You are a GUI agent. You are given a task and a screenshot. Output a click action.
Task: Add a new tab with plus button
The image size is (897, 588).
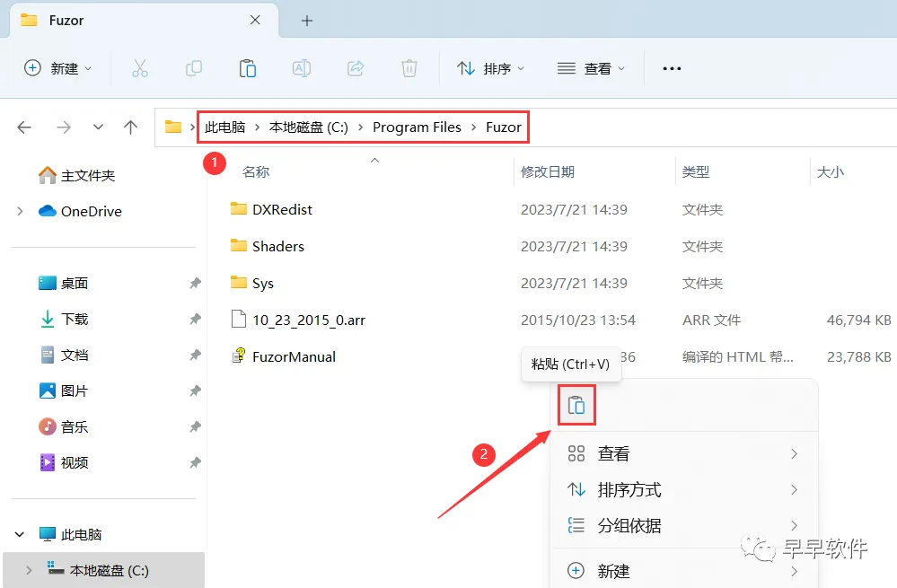(x=307, y=21)
